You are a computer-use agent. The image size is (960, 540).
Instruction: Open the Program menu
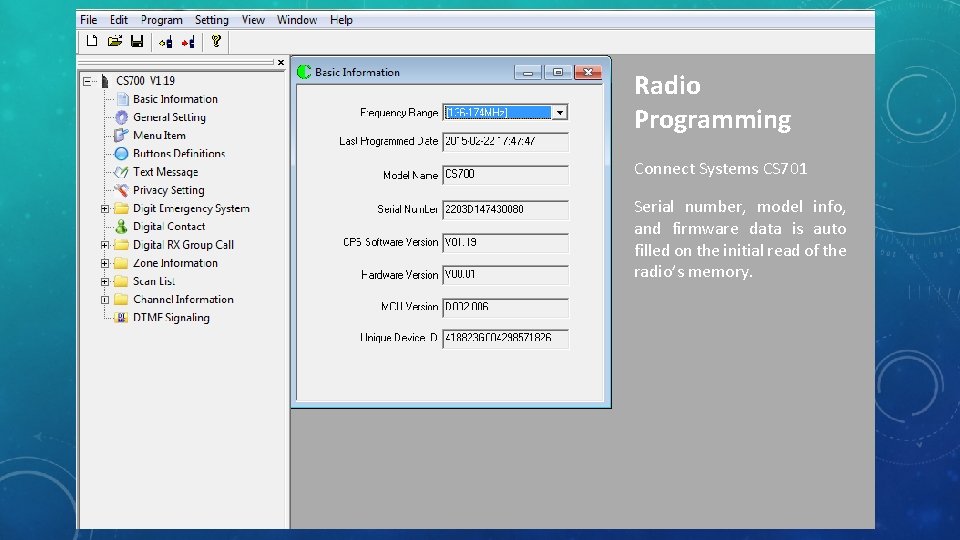(x=162, y=20)
